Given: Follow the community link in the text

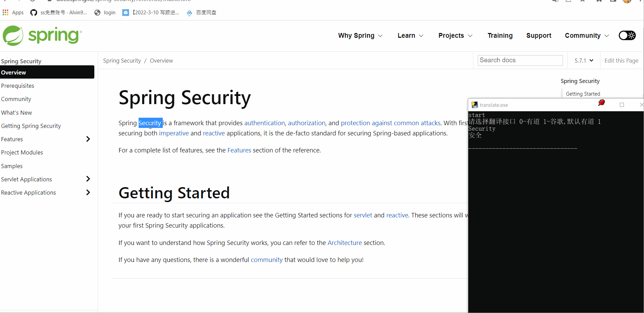Looking at the screenshot, I should (x=267, y=260).
